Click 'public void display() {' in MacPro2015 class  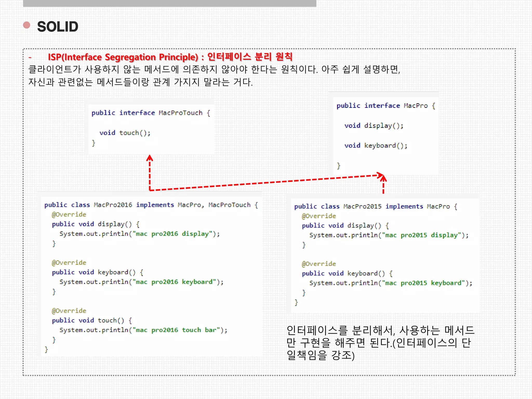(x=345, y=225)
